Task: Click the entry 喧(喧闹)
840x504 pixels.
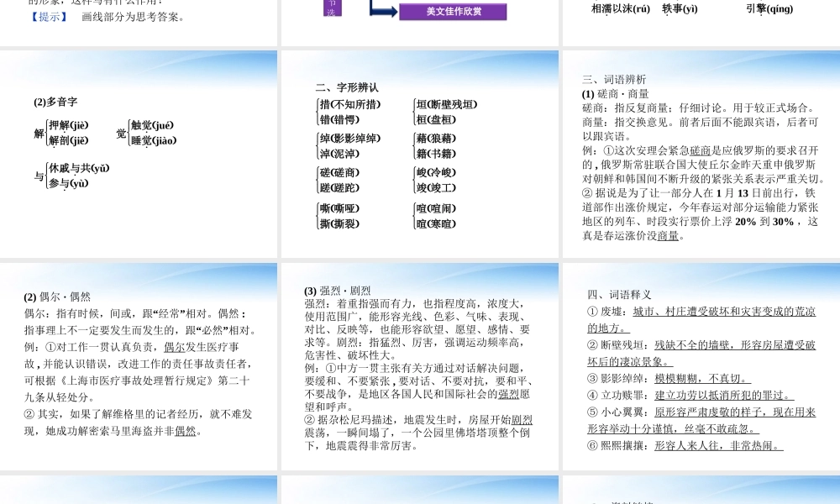Action: click(436, 208)
